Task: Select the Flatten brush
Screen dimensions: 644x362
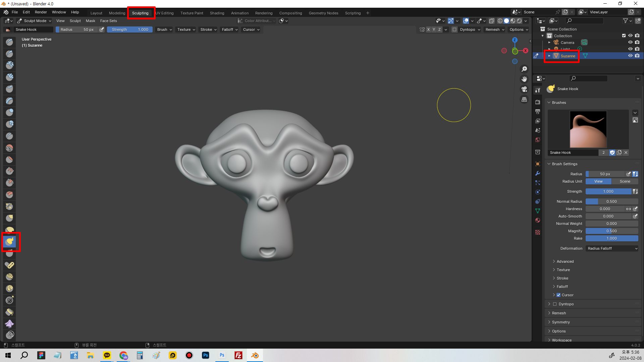Action: click(9, 160)
